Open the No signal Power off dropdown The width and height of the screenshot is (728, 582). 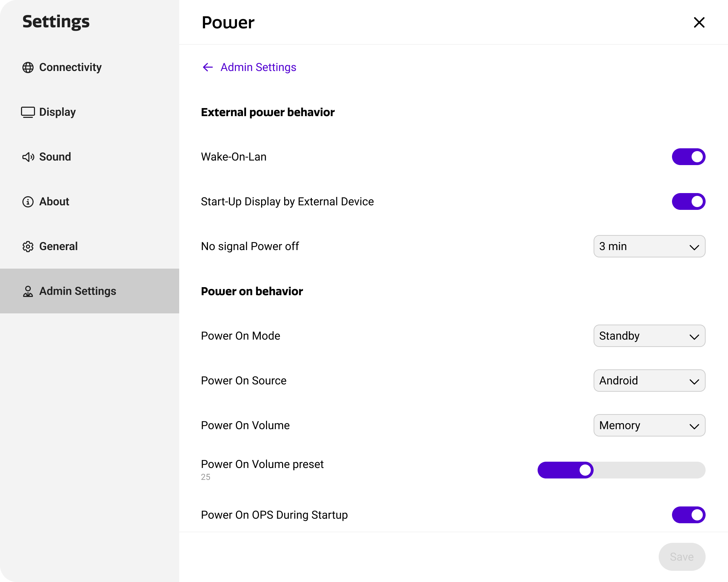click(x=649, y=246)
